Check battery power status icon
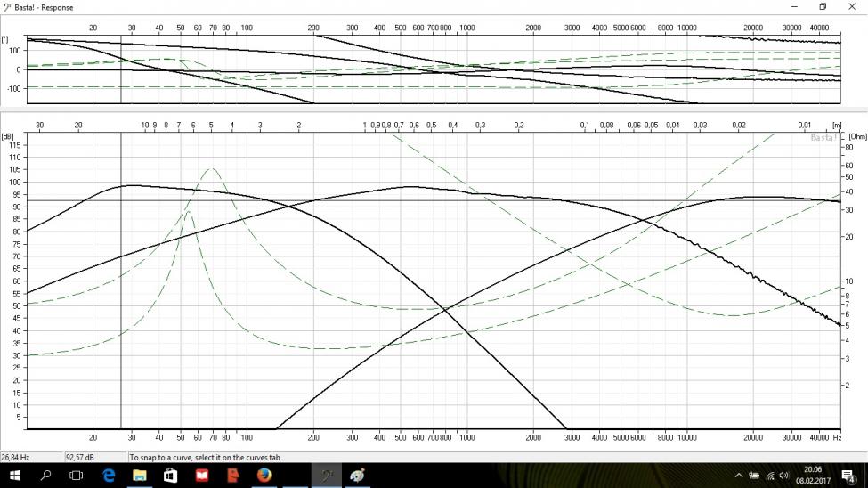This screenshot has width=868, height=488. 754,476
